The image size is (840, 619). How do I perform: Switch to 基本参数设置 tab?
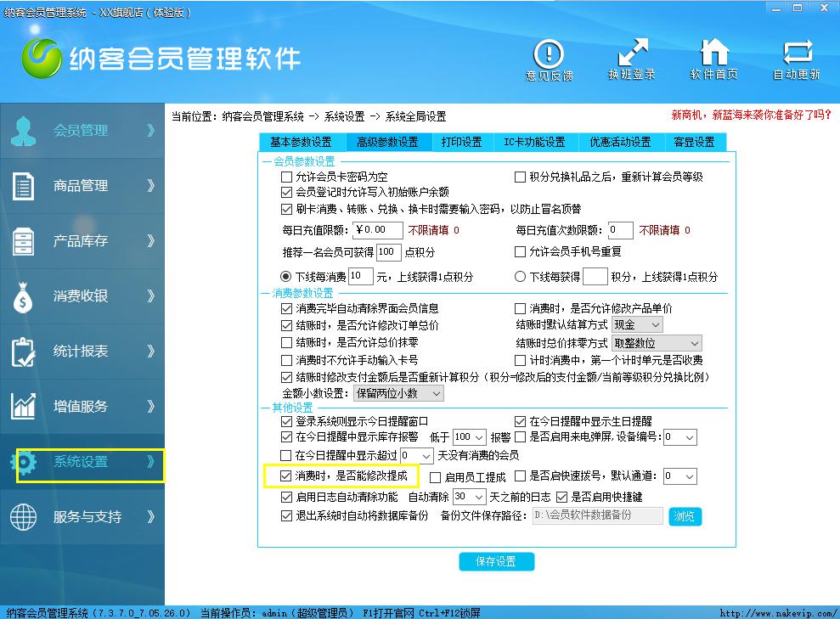[301, 142]
